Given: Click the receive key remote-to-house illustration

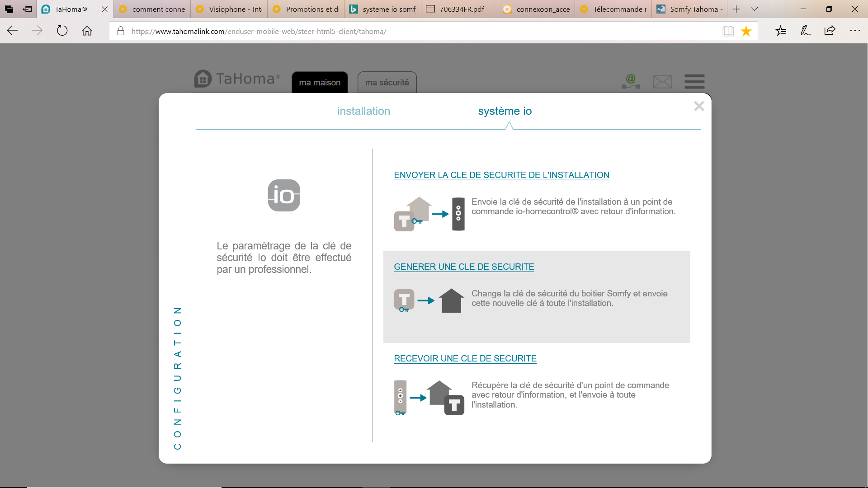Looking at the screenshot, I should click(x=429, y=398).
